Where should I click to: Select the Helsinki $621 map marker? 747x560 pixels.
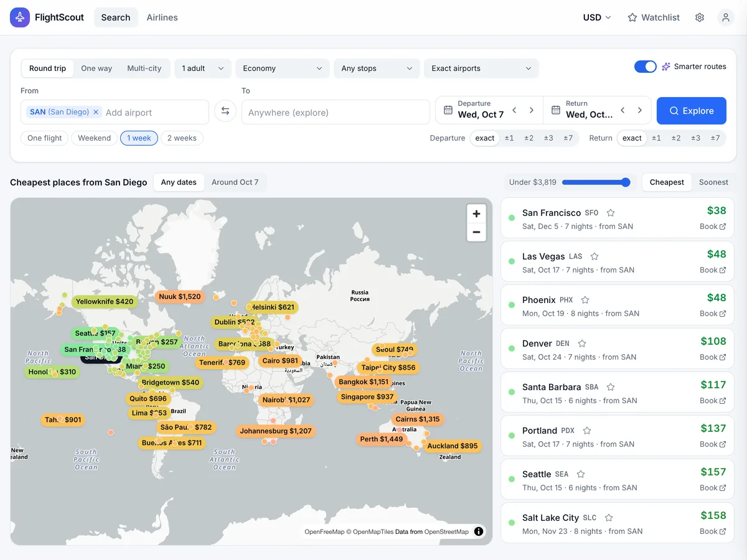(x=272, y=307)
